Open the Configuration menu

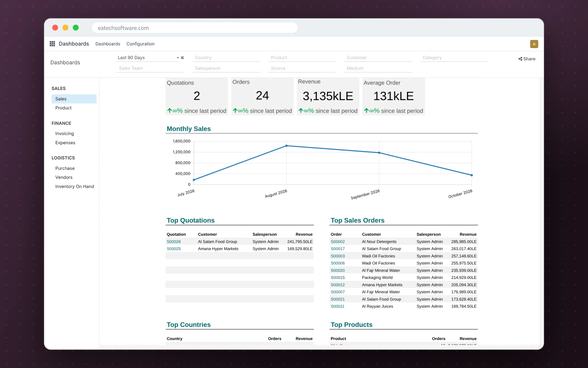pyautogui.click(x=140, y=44)
